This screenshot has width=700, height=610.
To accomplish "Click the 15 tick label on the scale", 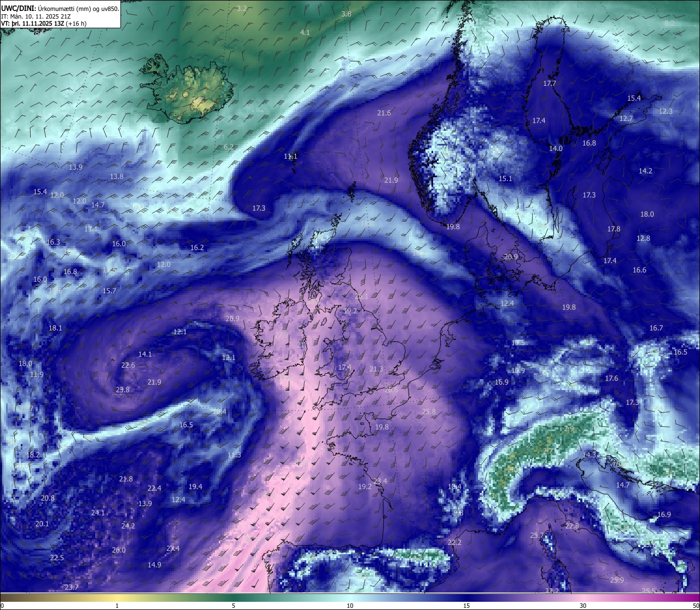I will (x=466, y=606).
